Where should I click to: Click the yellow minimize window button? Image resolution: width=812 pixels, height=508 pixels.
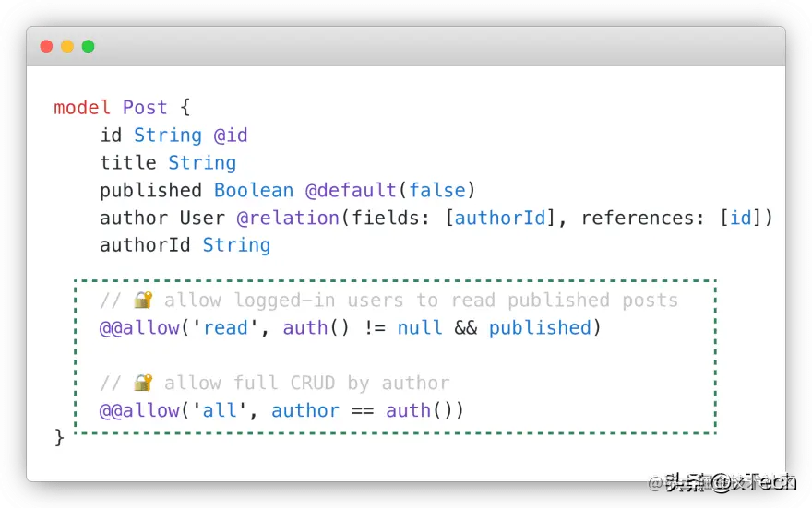click(x=67, y=46)
